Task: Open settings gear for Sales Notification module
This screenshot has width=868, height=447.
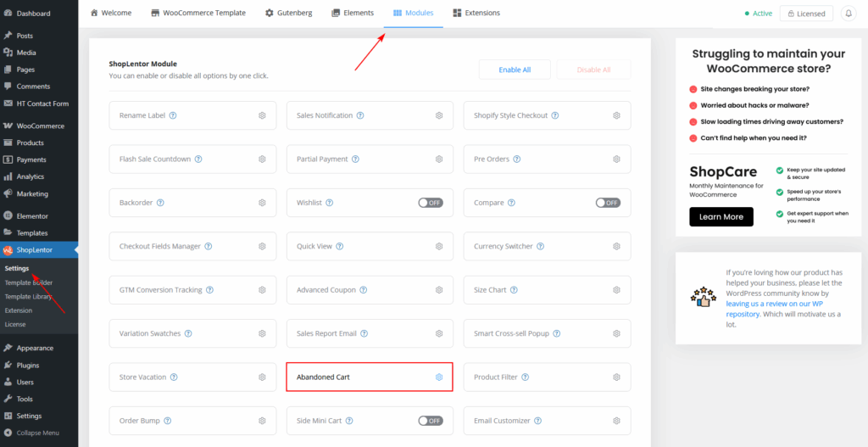Action: (439, 115)
